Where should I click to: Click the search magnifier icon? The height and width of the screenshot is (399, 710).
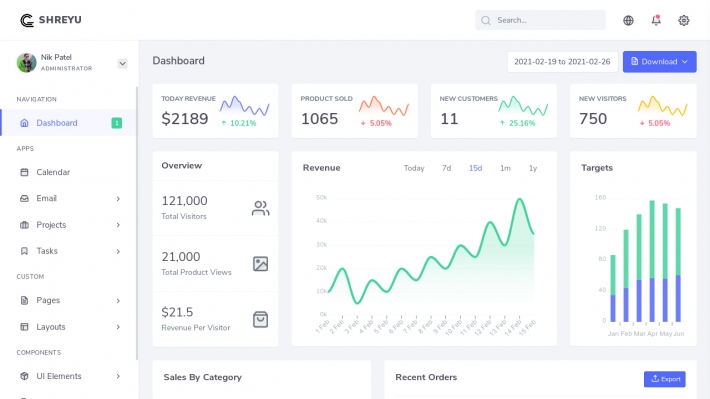tap(486, 20)
